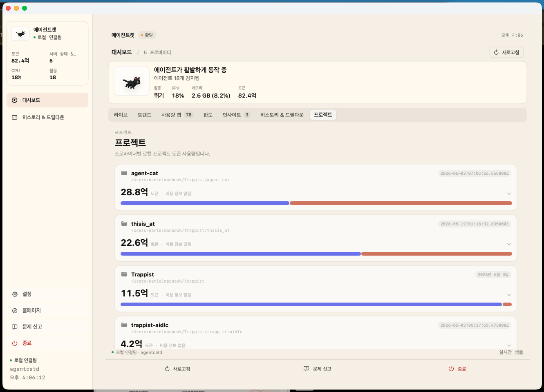Click the black cat logo in sidebar card
Screen dimensions: 544x392
point(20,33)
